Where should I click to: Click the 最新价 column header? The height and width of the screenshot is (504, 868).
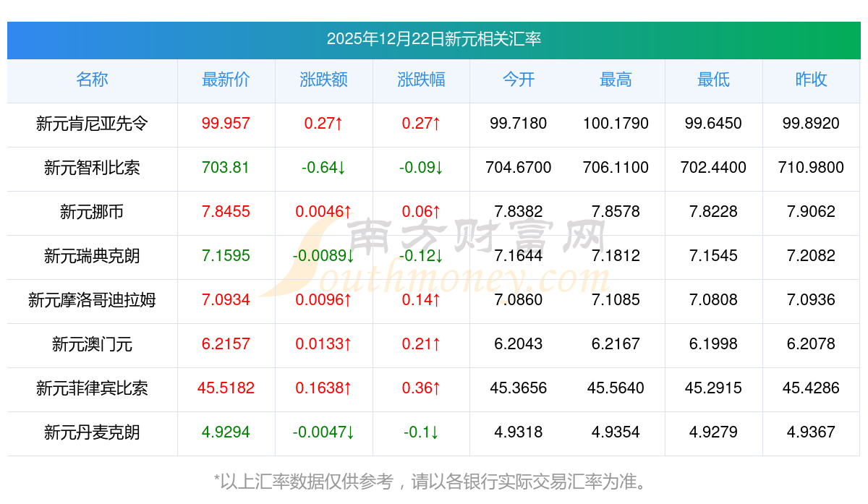click(226, 80)
